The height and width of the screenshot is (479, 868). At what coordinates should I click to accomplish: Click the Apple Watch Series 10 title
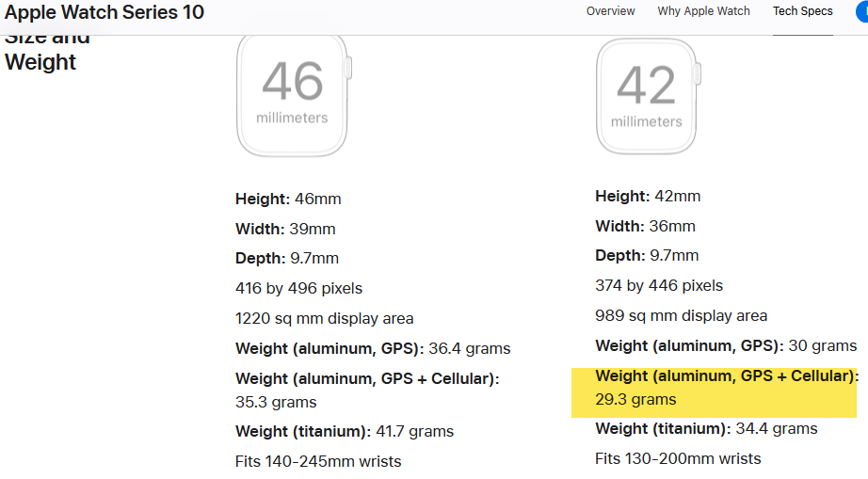click(x=104, y=12)
